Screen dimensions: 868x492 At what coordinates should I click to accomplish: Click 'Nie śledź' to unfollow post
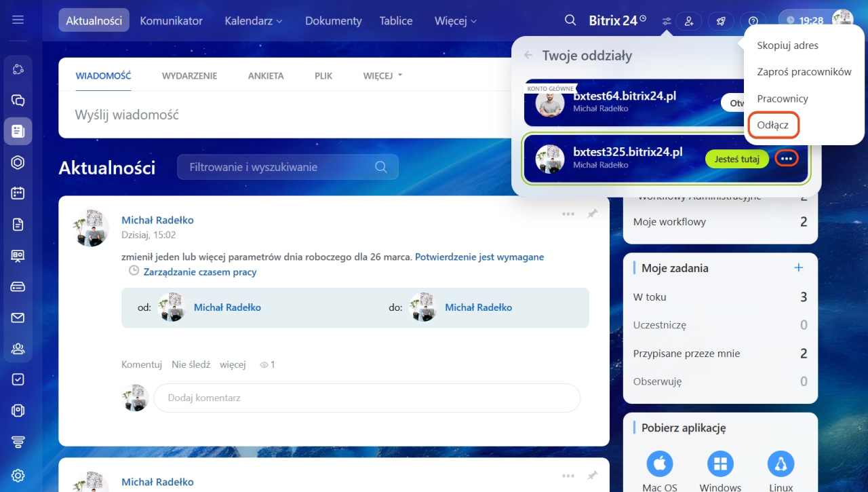tap(191, 364)
